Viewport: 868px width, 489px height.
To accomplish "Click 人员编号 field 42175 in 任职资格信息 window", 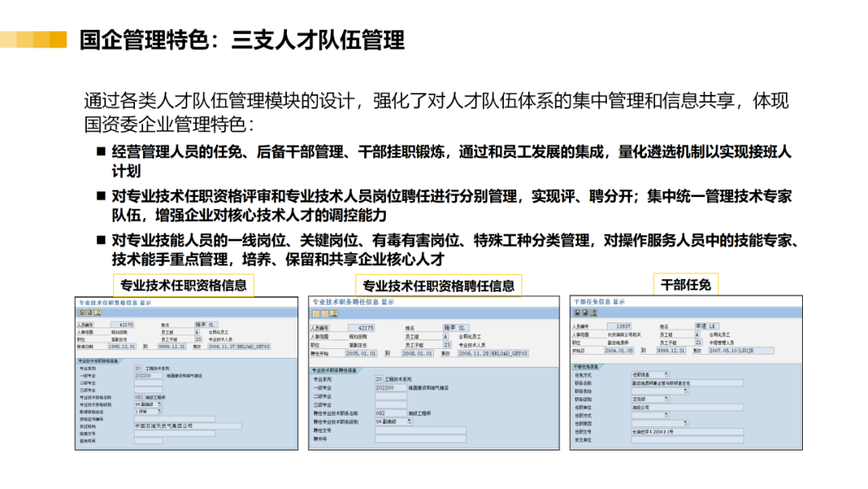I will coord(122,324).
